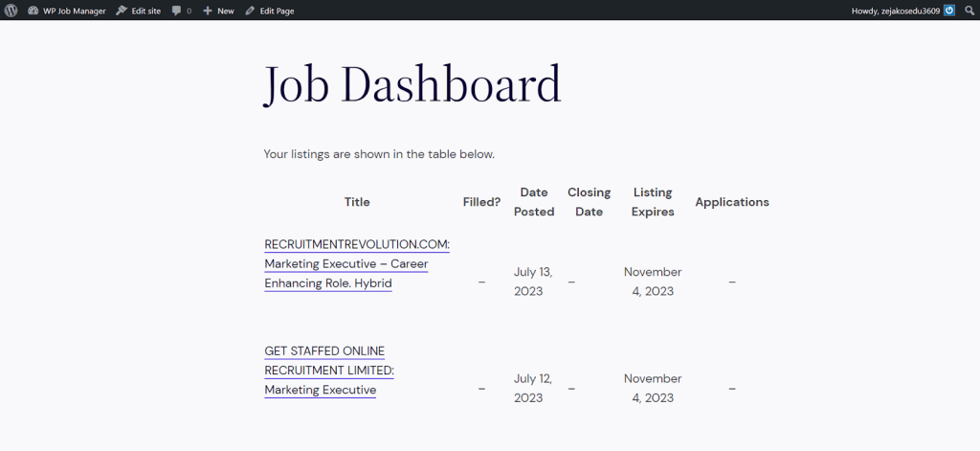980x451 pixels.
Task: Click the pencil icon for Edit Page
Action: click(250, 11)
